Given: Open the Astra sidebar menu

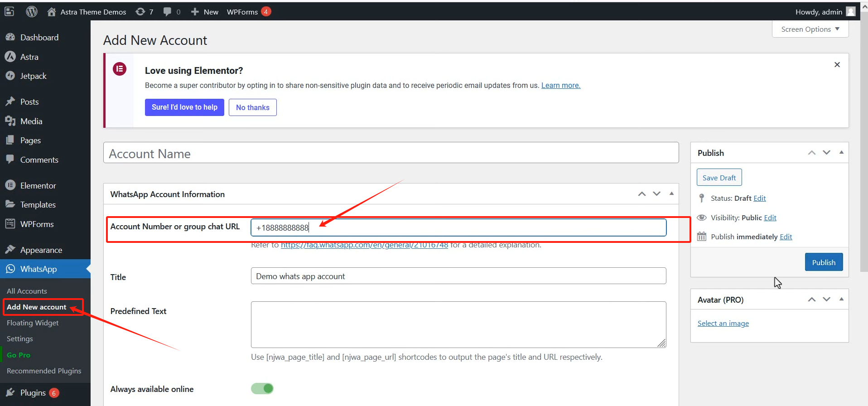Looking at the screenshot, I should 29,57.
